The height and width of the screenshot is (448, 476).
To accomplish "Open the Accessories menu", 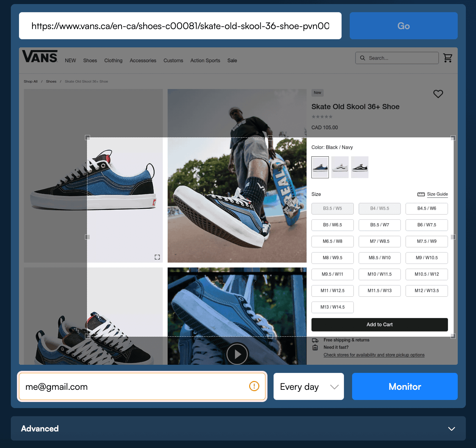I will (143, 61).
